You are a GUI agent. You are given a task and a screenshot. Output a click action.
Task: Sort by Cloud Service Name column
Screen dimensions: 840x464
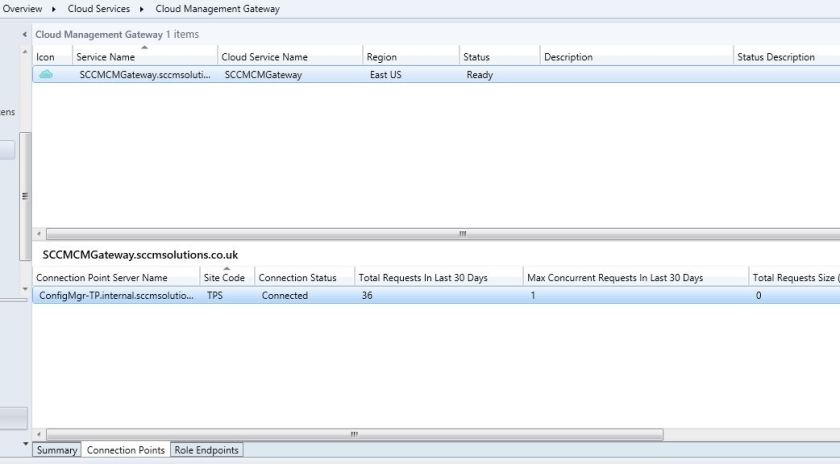coord(290,57)
